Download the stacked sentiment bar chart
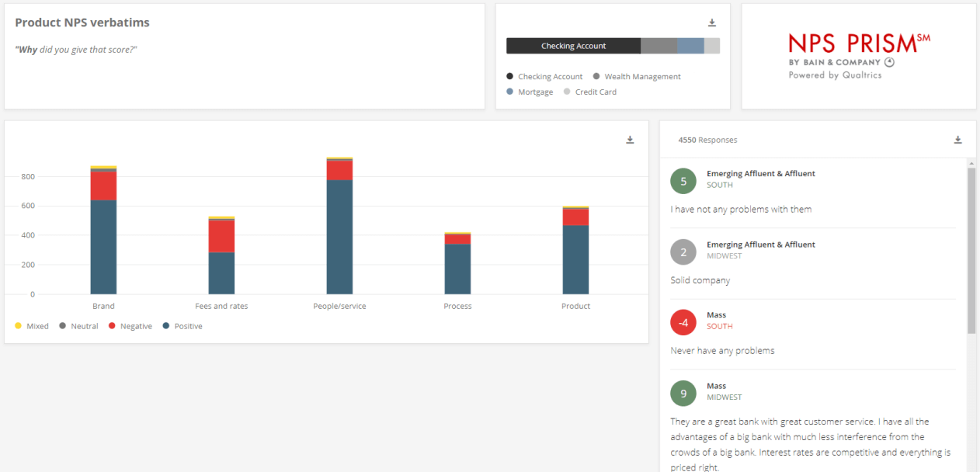Screen dimensions: 980x472 tap(630, 140)
